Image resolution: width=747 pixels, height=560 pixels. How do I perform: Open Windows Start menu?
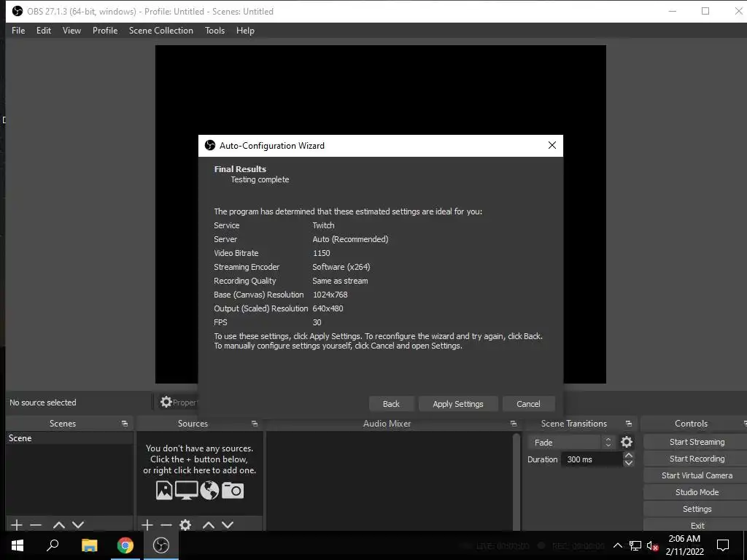pos(18,545)
